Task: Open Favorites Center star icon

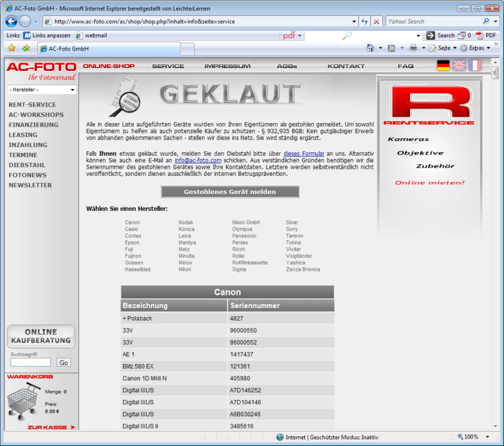Action: (x=12, y=48)
